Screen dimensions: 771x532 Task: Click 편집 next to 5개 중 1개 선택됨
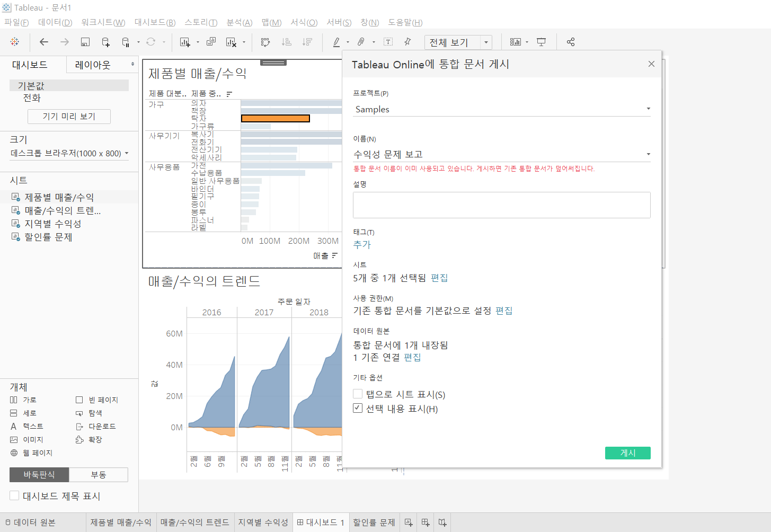coord(439,278)
